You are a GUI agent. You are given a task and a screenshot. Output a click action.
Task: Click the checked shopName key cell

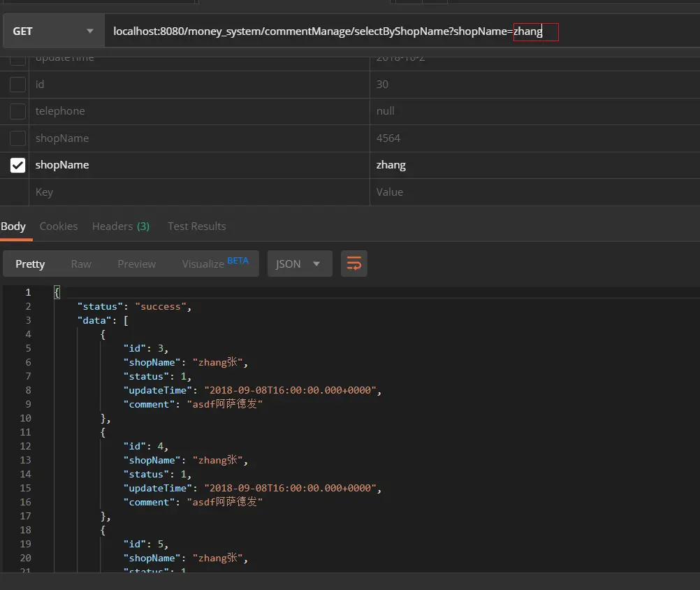pos(199,165)
